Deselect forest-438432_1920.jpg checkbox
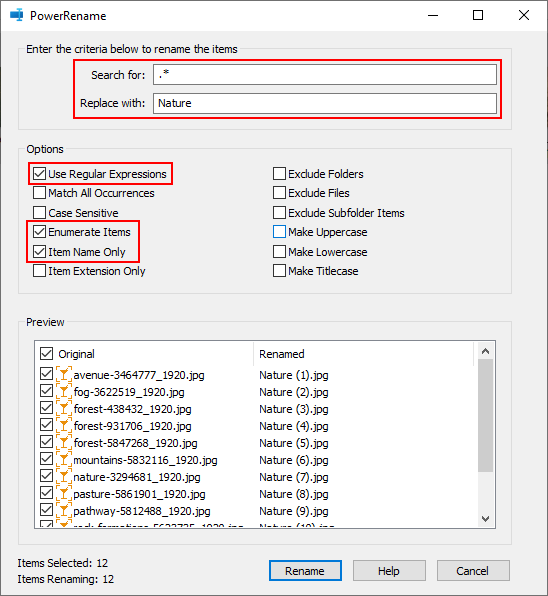This screenshot has width=548, height=596. coord(46,408)
